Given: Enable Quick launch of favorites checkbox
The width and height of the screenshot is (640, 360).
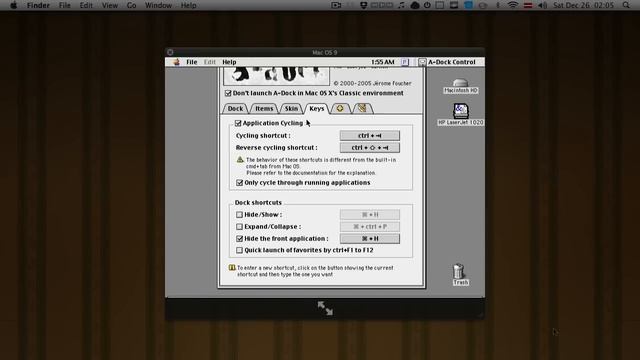Looking at the screenshot, I should [240, 250].
